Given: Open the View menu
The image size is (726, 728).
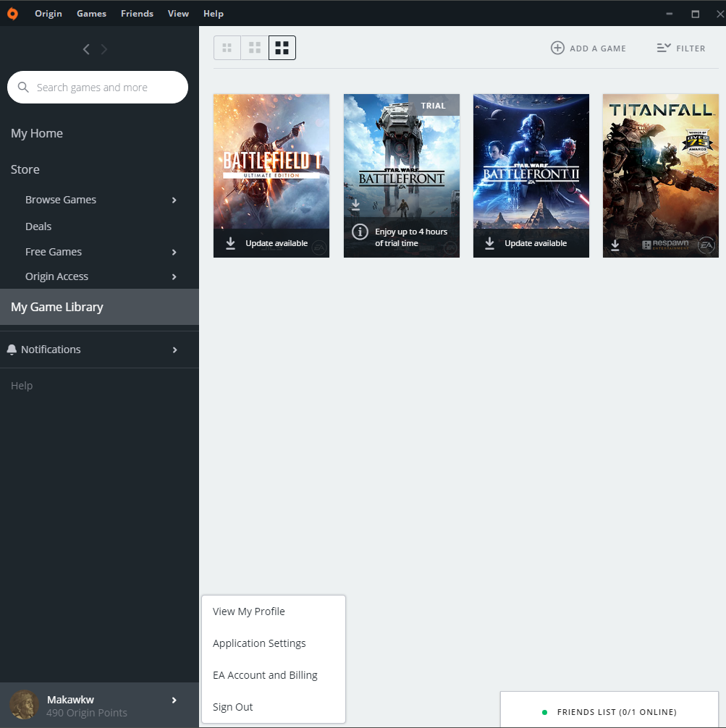Looking at the screenshot, I should coord(178,14).
